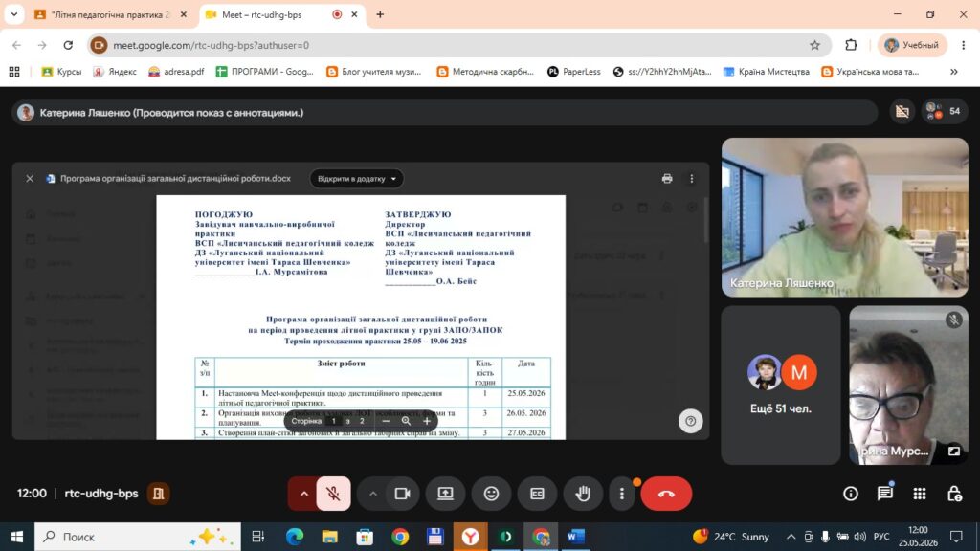
Task: Open the chat with everyone
Action: (x=885, y=494)
